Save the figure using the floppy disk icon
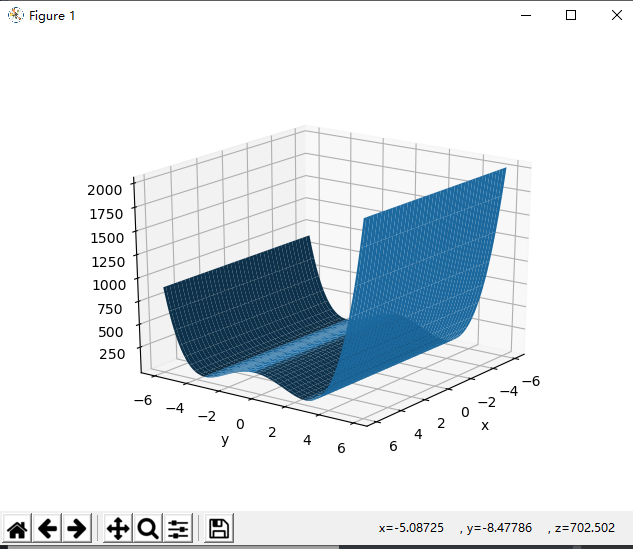The width and height of the screenshot is (633, 549). [x=219, y=528]
